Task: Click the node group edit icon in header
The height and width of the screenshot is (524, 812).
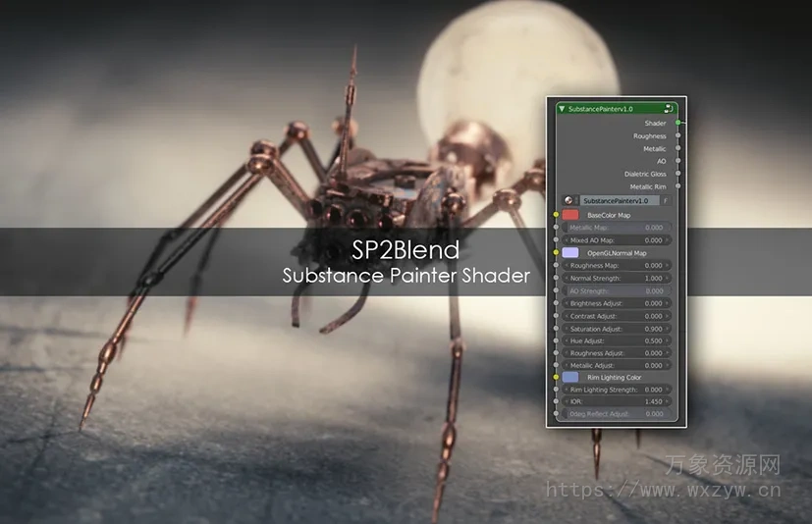Action: [668, 109]
